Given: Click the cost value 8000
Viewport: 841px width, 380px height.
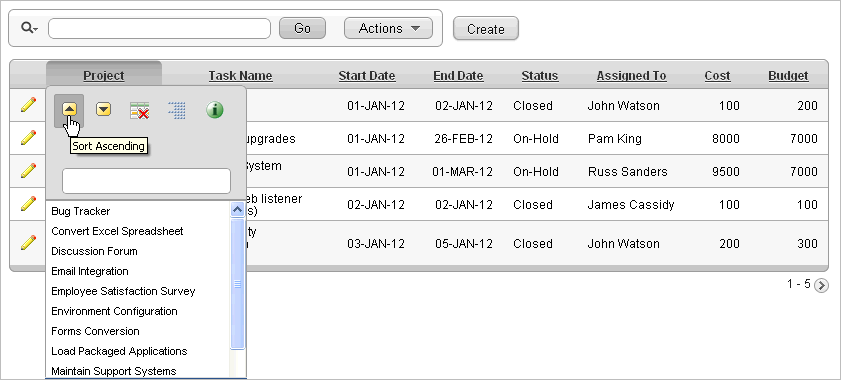Looking at the screenshot, I should pos(726,139).
